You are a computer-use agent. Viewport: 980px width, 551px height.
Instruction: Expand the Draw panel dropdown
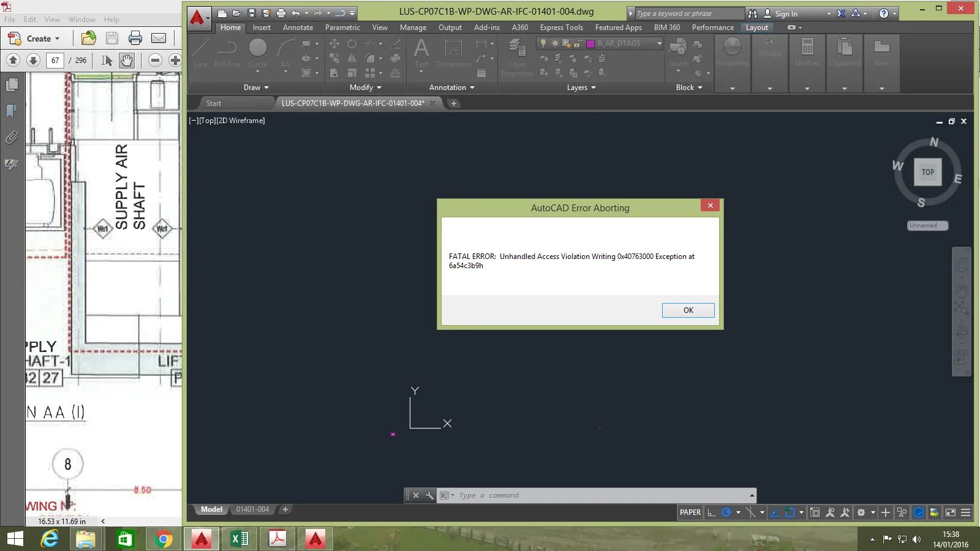point(257,88)
